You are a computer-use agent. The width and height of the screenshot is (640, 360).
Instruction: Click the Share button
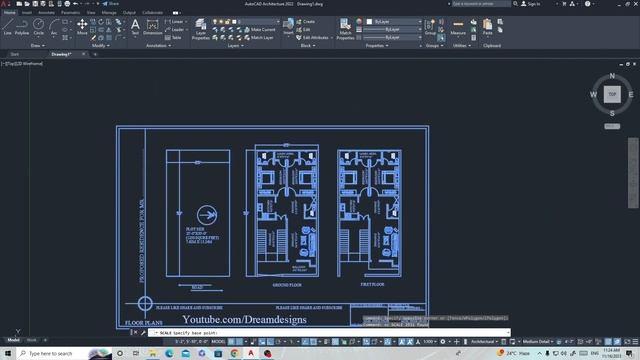point(110,4)
